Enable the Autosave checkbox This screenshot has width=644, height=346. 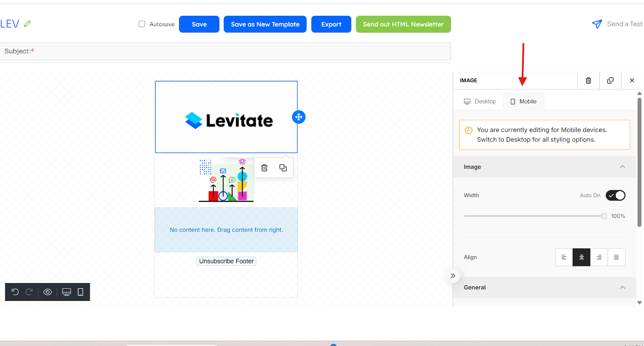coord(142,24)
